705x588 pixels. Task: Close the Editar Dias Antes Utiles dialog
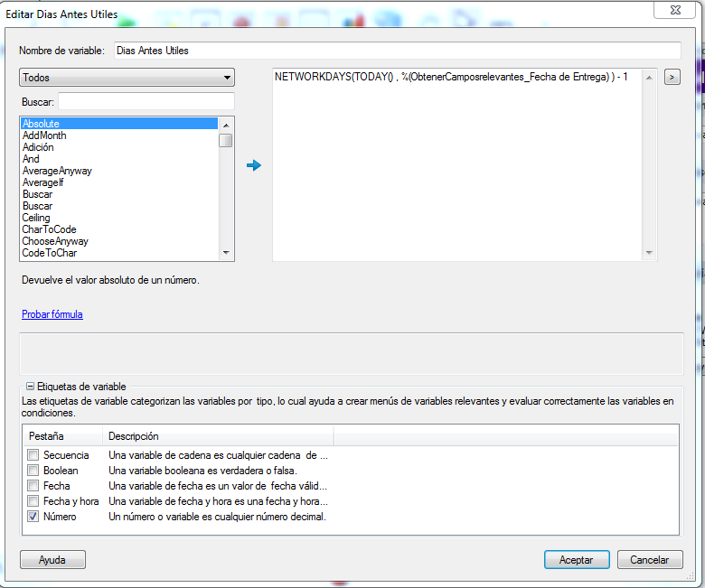click(x=674, y=10)
